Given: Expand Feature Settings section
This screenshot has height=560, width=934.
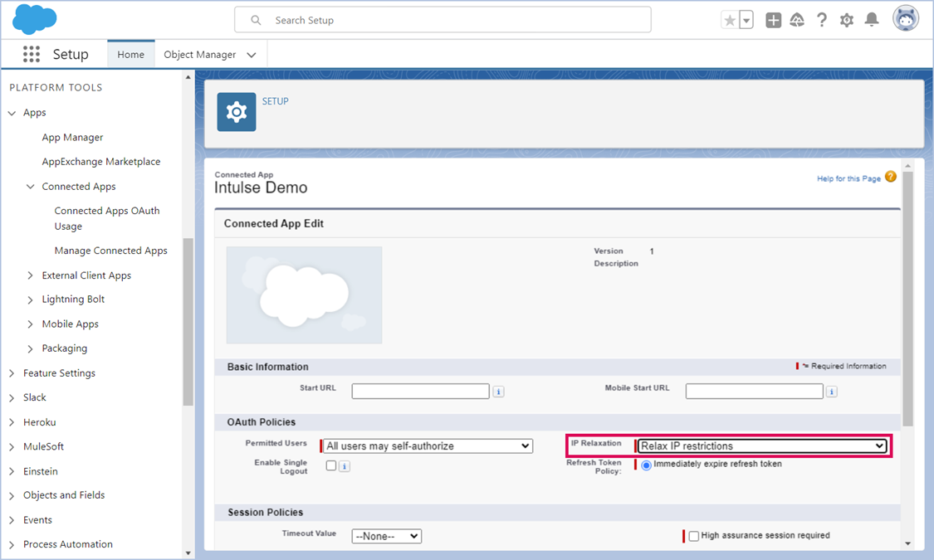Looking at the screenshot, I should tap(12, 373).
